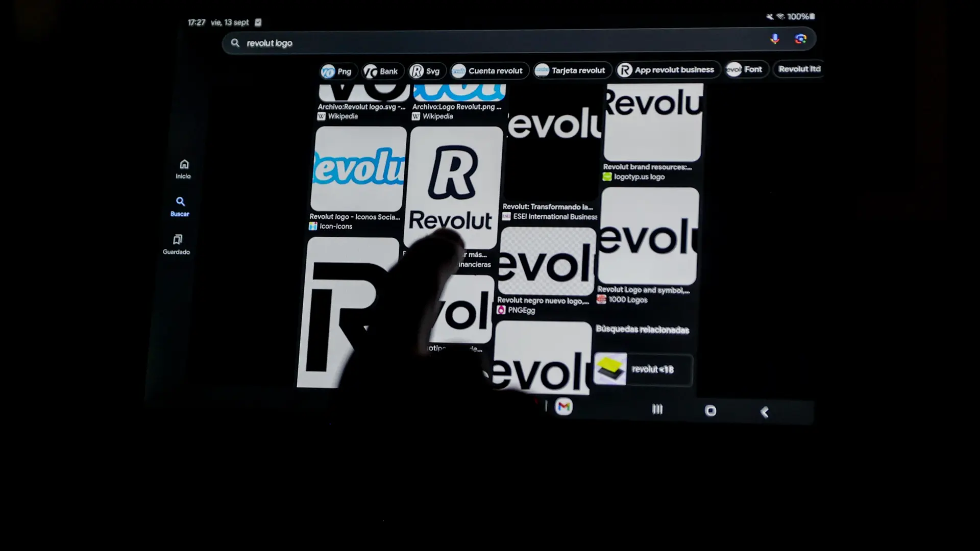Click the search magnifier icon in search bar
Viewport: 980px width, 551px height.
(235, 43)
